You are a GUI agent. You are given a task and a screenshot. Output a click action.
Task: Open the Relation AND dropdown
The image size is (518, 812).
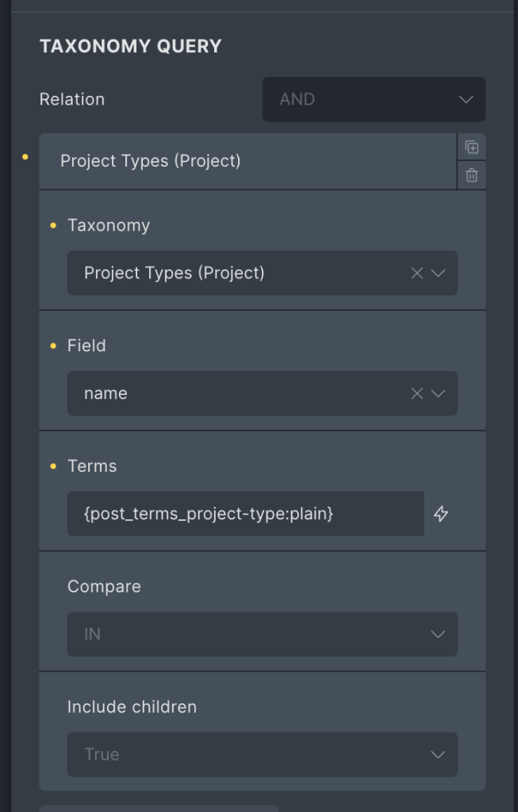(x=374, y=99)
